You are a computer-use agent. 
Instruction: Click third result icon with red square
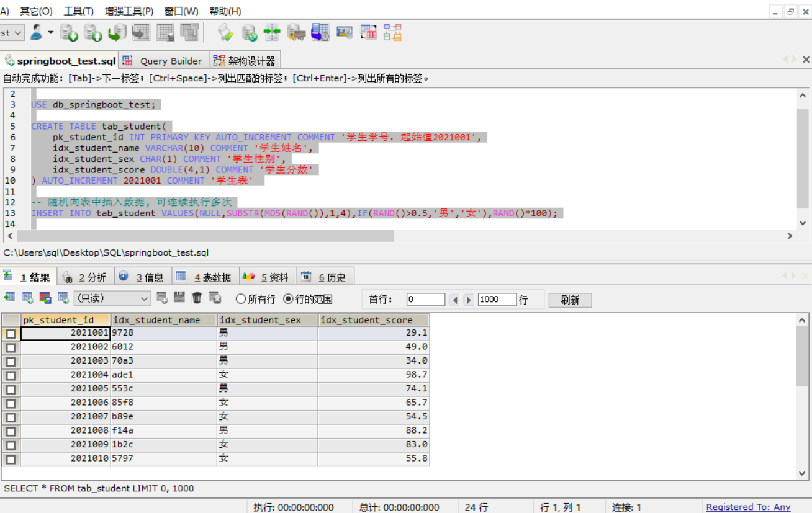45,298
